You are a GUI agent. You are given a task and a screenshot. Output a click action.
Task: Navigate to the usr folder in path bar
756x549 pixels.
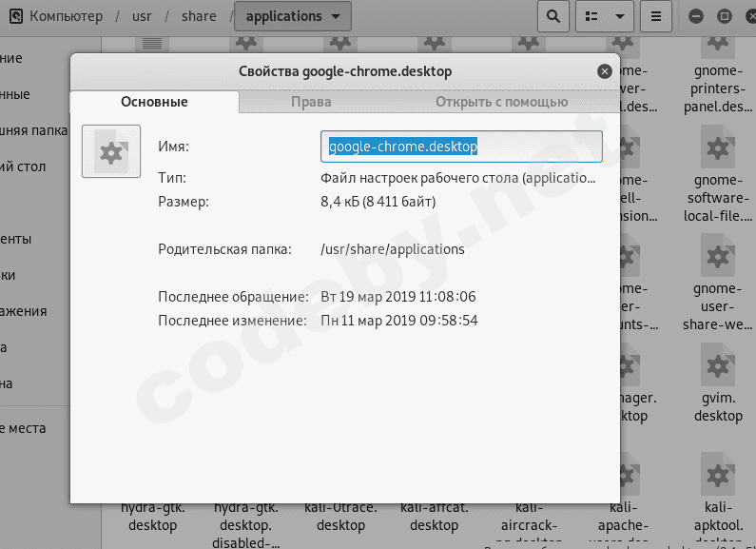142,16
